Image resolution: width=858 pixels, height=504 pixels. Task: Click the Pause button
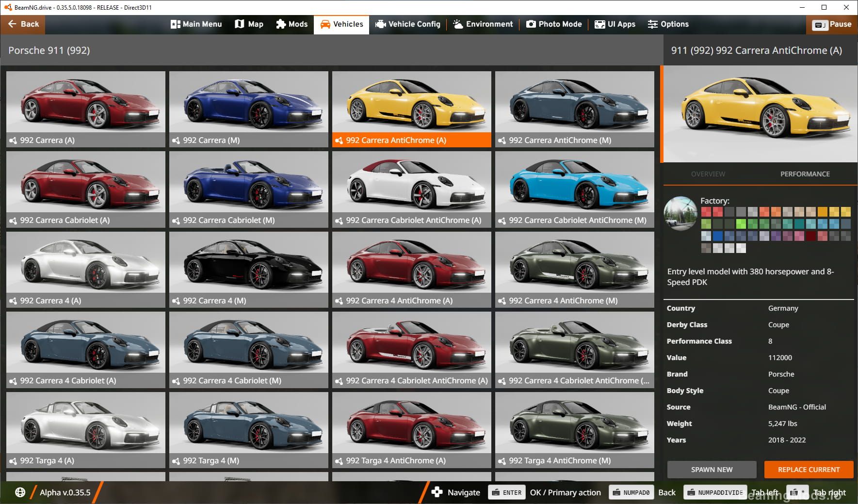(832, 24)
